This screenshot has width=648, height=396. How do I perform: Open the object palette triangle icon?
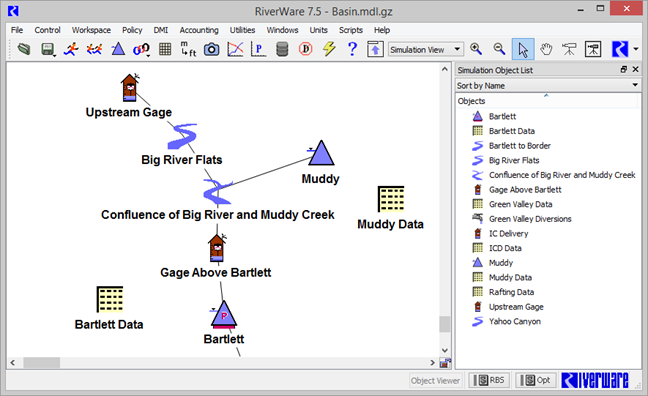pos(118,49)
